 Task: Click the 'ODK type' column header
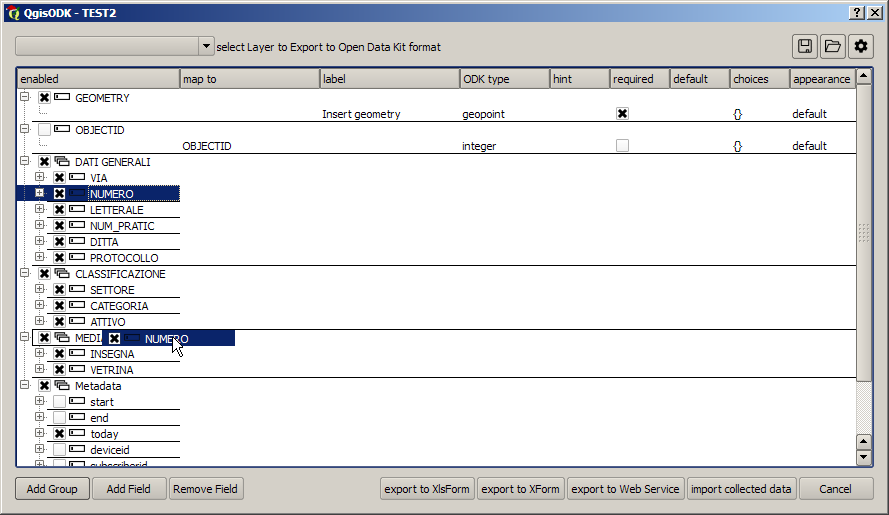tap(505, 79)
